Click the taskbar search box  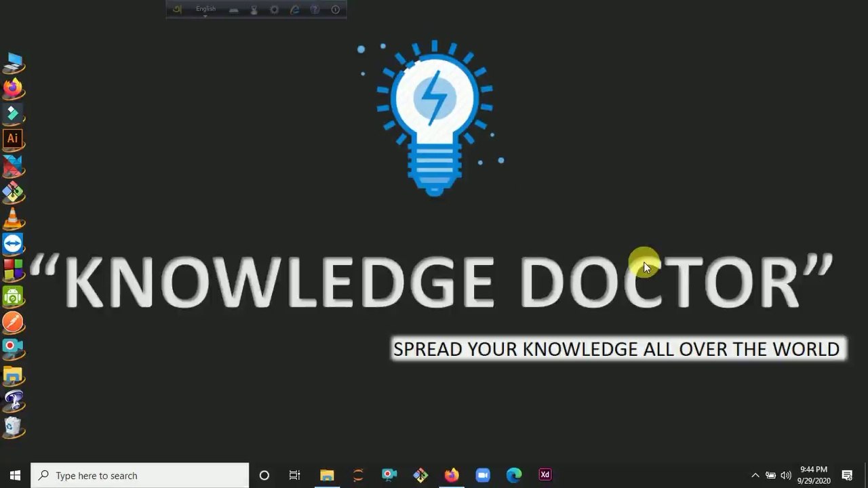click(140, 475)
